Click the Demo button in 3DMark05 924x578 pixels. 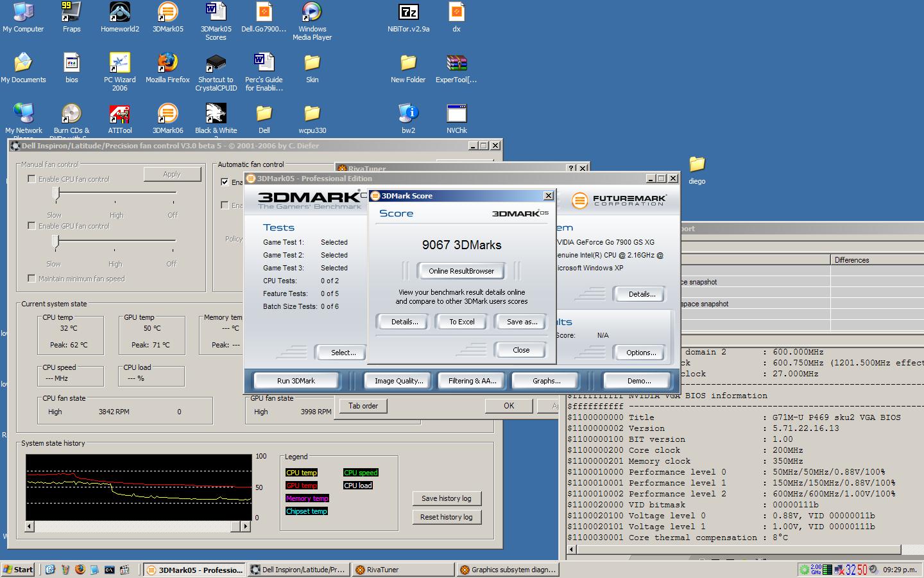(639, 381)
